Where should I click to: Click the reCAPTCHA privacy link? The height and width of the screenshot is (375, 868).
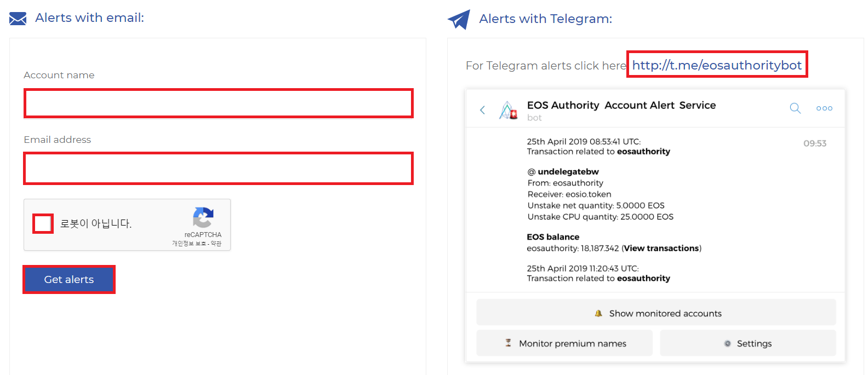[189, 244]
